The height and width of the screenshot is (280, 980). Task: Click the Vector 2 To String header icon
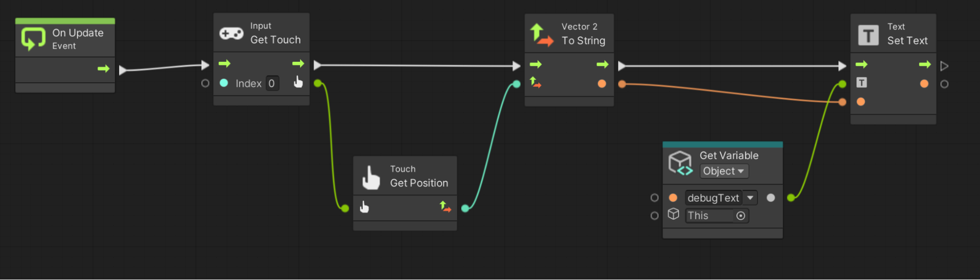pos(541,35)
